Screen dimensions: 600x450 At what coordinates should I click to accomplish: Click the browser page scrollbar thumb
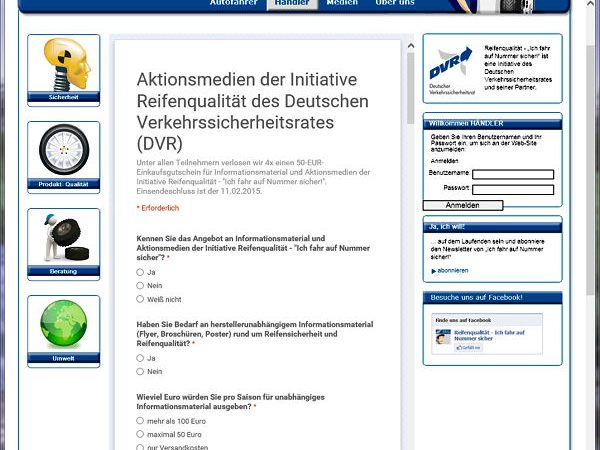click(x=590, y=170)
